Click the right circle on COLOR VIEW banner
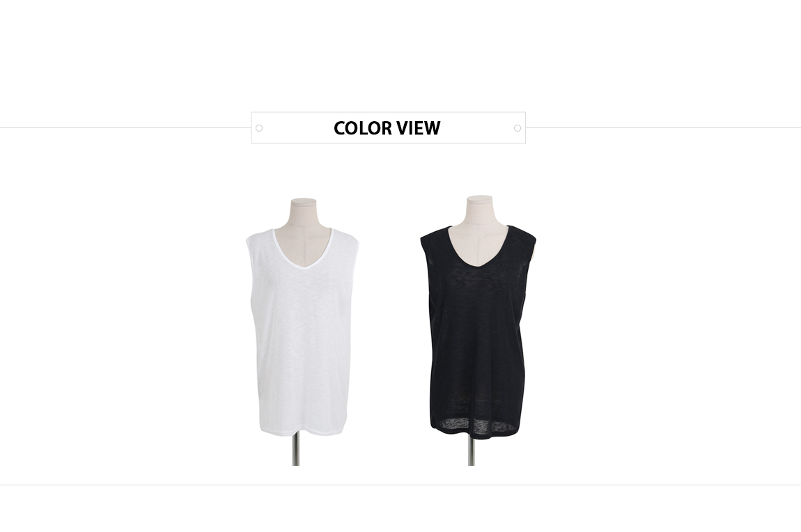The image size is (801, 532). 518,128
